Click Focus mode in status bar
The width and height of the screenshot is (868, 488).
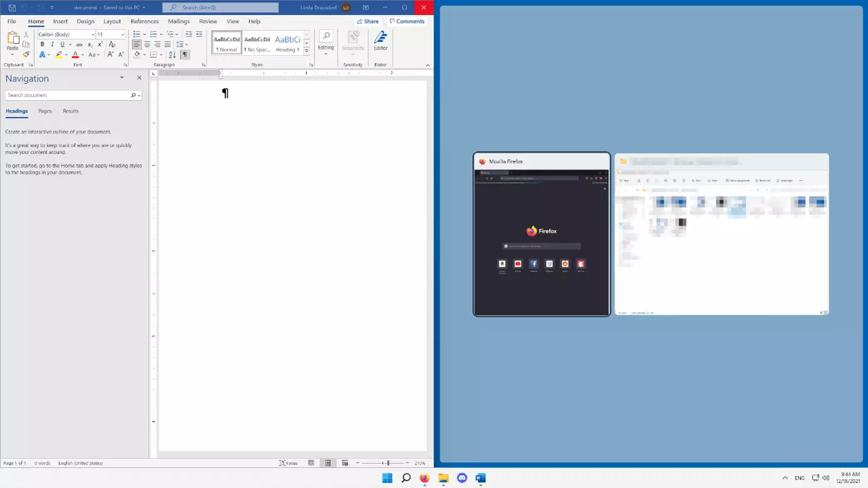289,463
